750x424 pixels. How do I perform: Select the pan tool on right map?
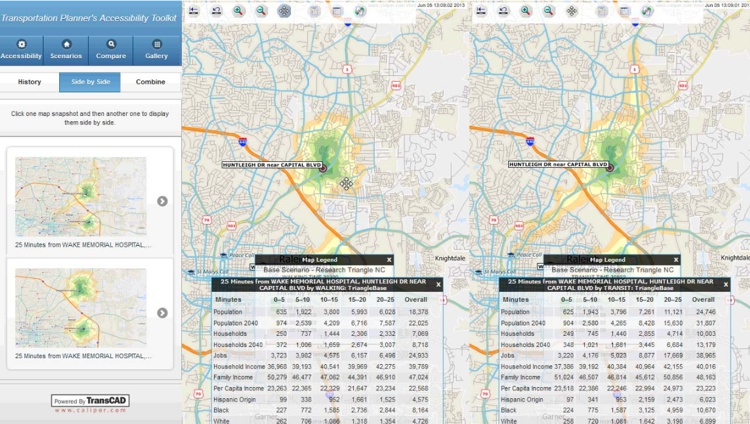pos(571,11)
